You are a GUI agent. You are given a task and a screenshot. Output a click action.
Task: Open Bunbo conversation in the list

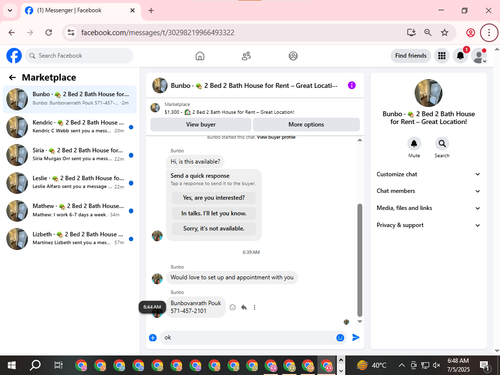pyautogui.click(x=70, y=99)
